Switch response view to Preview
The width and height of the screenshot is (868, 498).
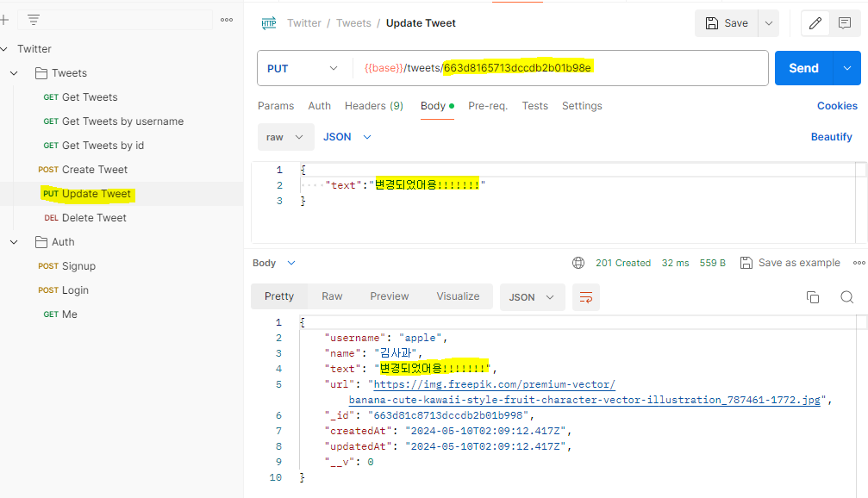[x=390, y=296]
